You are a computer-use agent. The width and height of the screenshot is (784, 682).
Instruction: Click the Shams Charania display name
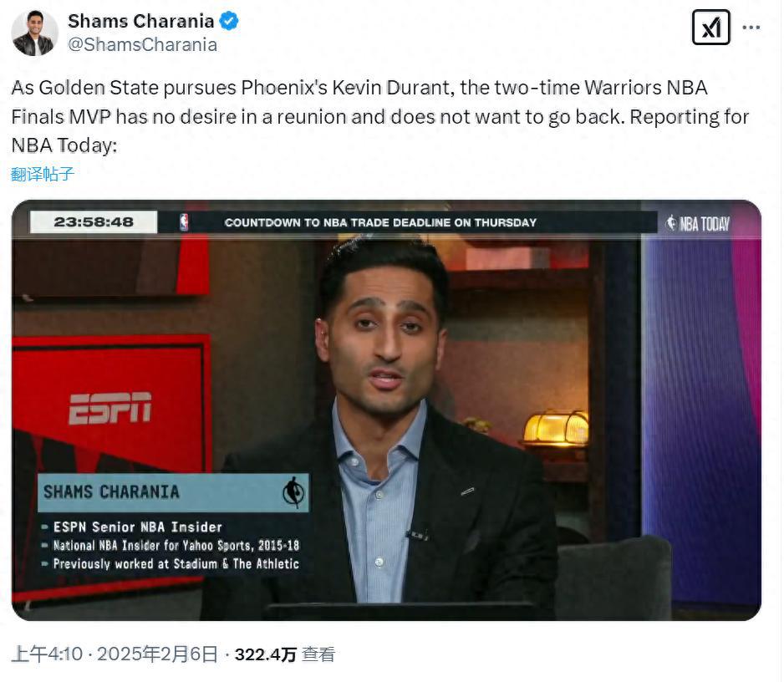[141, 21]
